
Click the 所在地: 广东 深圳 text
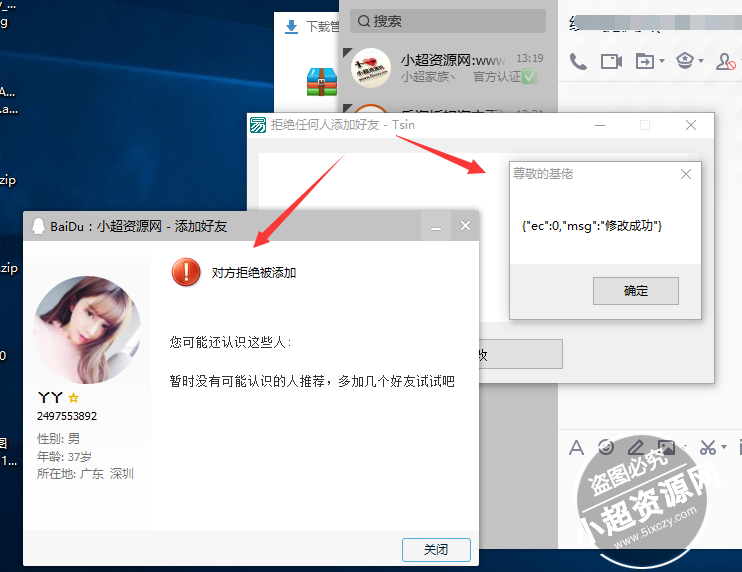pyautogui.click(x=85, y=474)
